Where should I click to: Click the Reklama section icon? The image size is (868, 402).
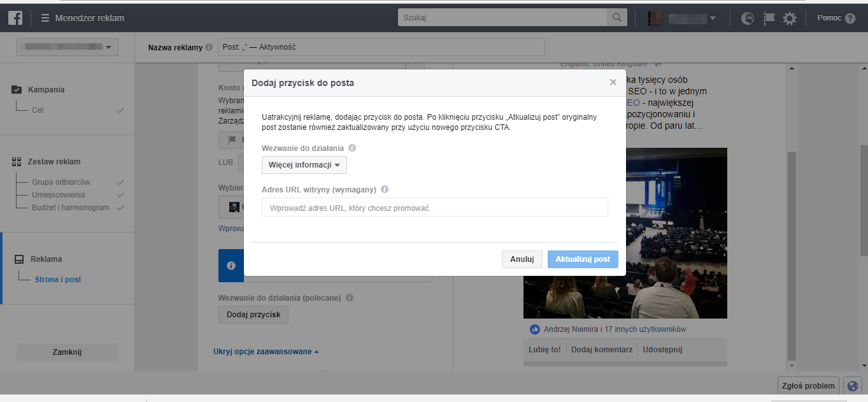(19, 259)
